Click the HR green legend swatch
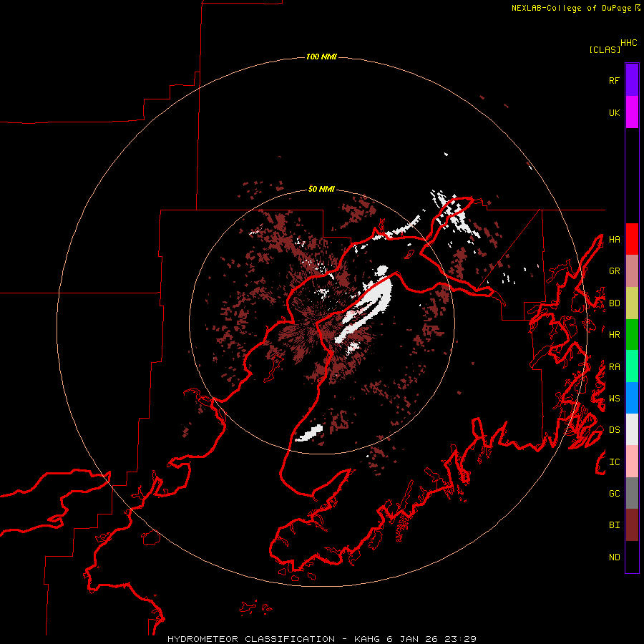 632,335
